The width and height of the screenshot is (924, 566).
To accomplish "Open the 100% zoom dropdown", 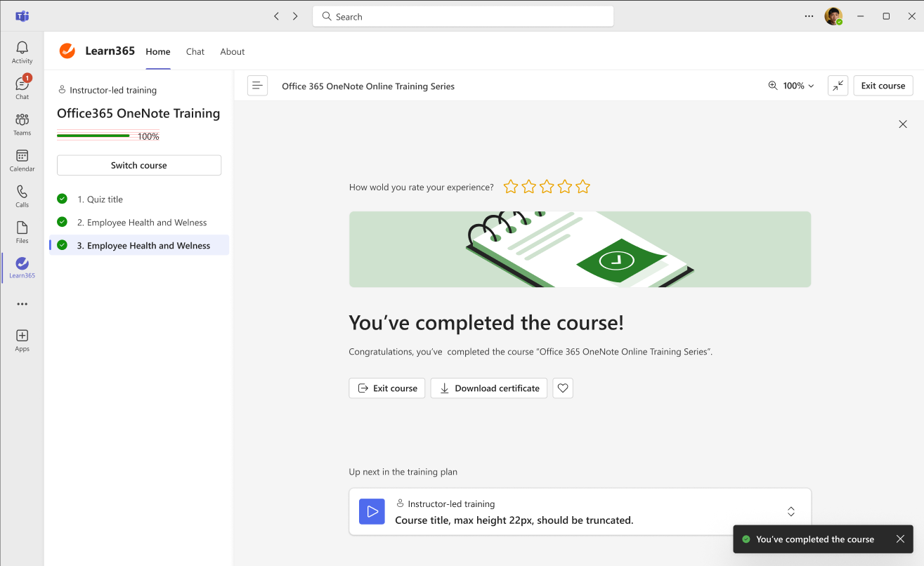I will tap(792, 86).
